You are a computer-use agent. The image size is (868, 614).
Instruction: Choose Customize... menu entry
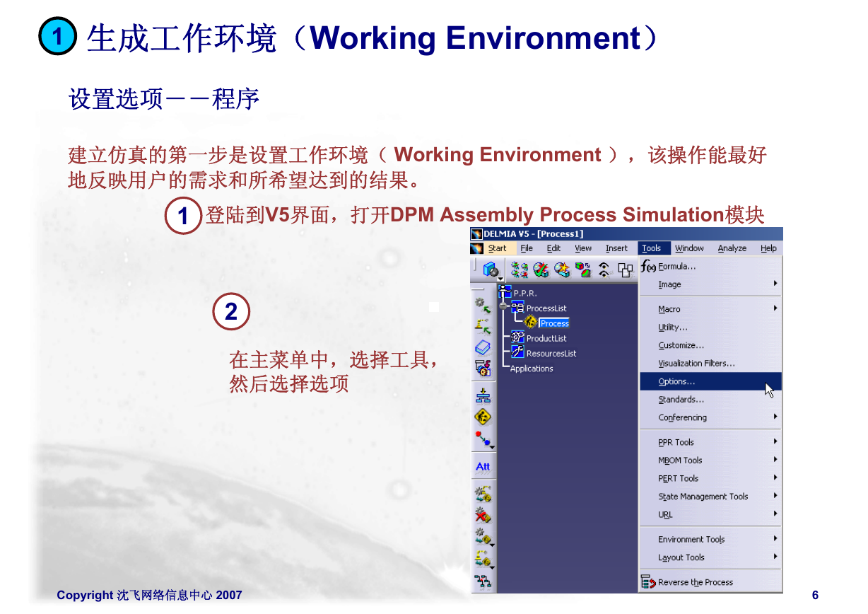(710, 345)
